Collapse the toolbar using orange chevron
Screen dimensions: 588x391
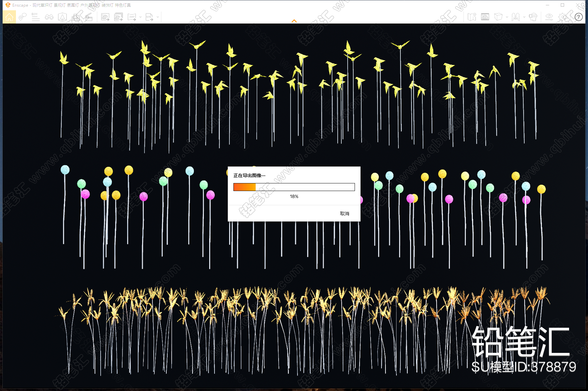pyautogui.click(x=294, y=21)
